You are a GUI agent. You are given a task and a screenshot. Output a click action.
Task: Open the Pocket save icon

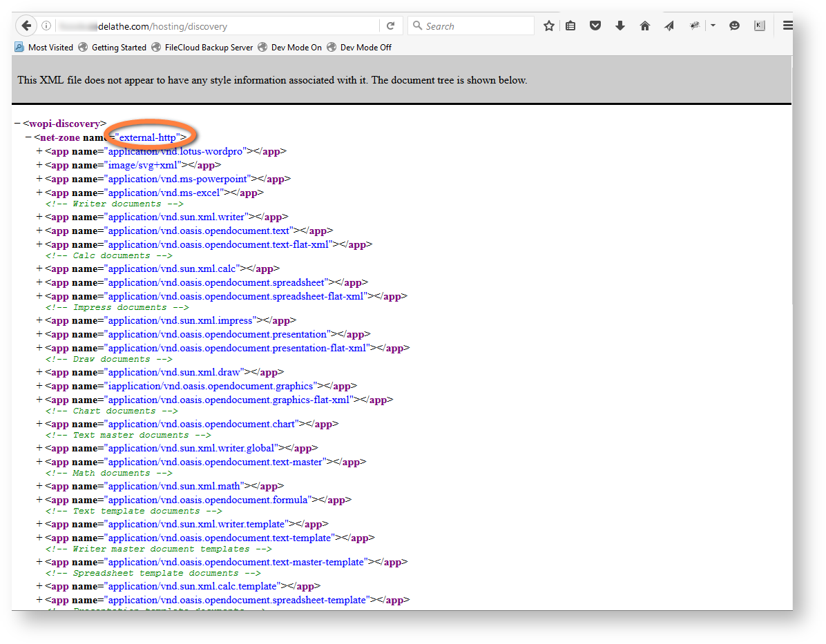595,26
